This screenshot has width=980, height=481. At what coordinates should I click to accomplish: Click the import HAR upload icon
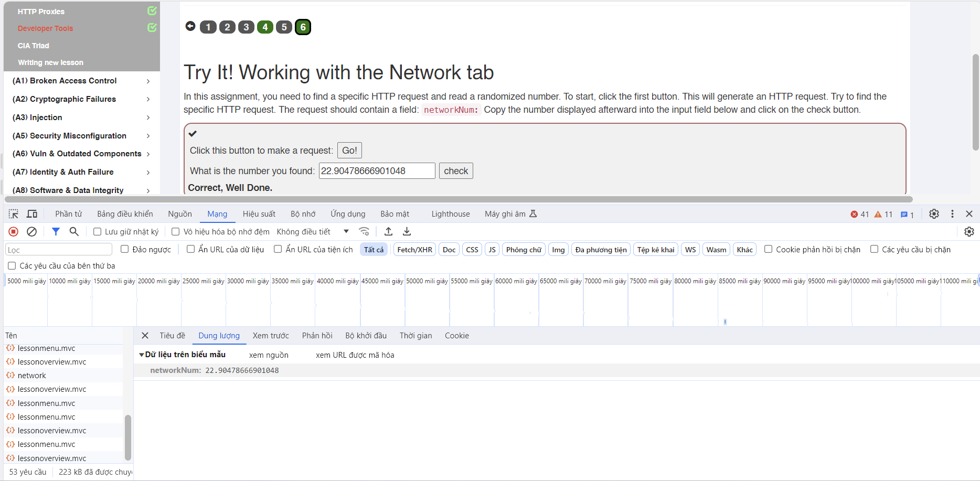point(388,231)
